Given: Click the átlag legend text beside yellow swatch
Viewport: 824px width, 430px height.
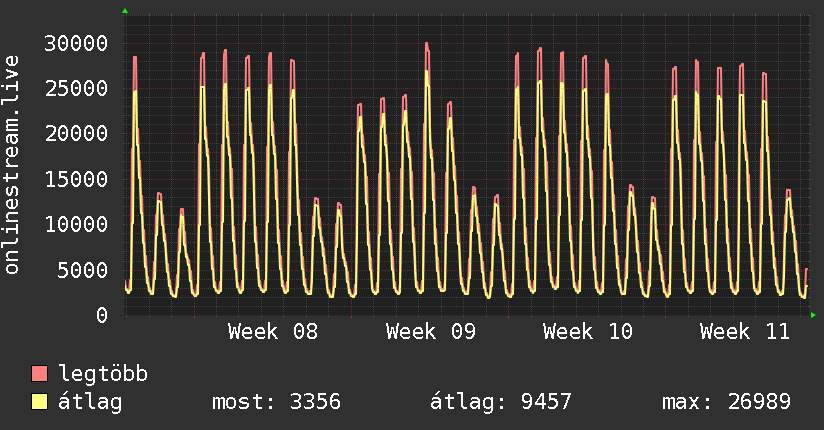Looking at the screenshot, I should [91, 402].
